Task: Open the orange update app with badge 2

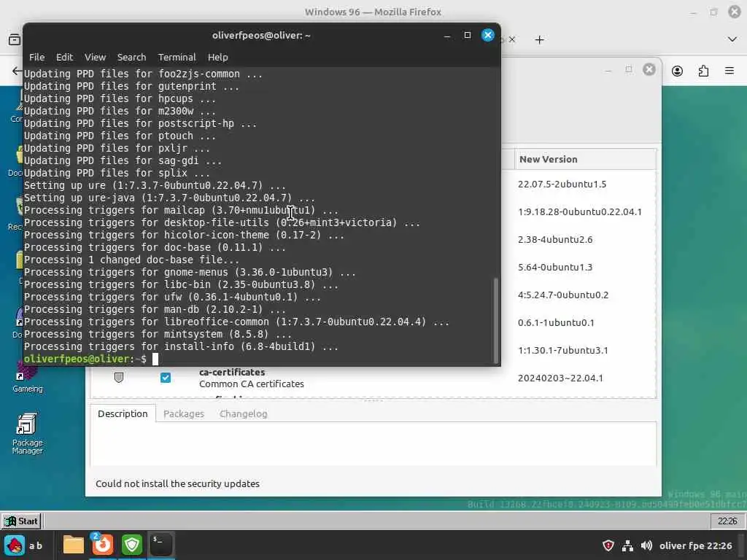Action: tap(102, 544)
